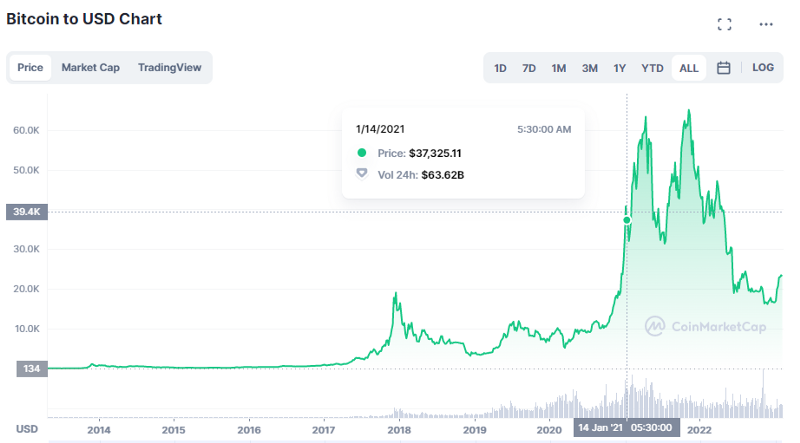Click the Vol 24h shield icon in tooltip
The height and width of the screenshot is (443, 800).
[x=362, y=174]
